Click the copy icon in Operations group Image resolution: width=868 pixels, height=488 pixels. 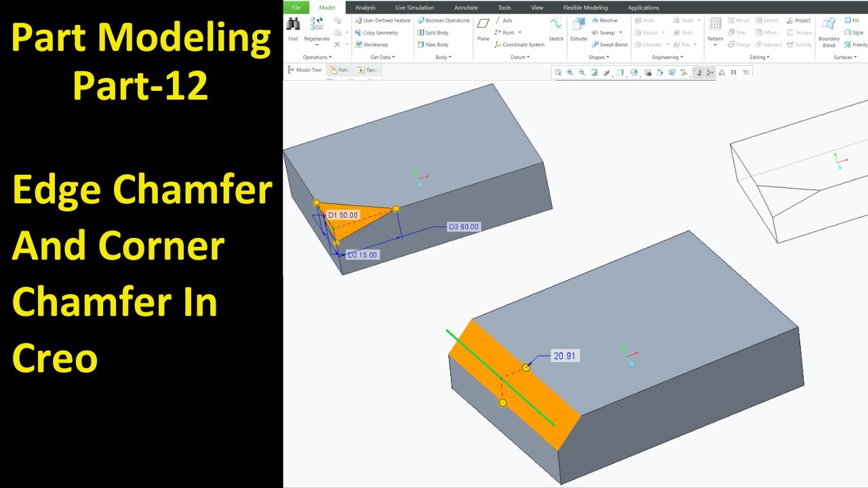[338, 20]
